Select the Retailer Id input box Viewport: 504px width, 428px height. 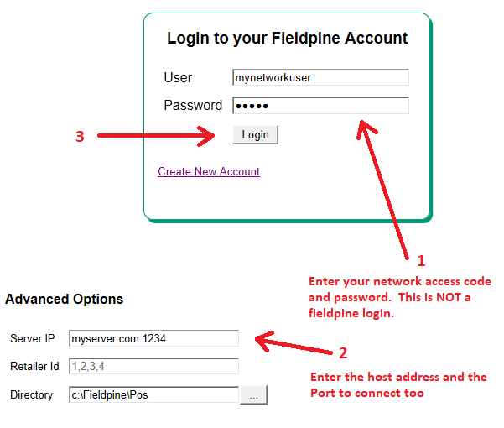[154, 366]
